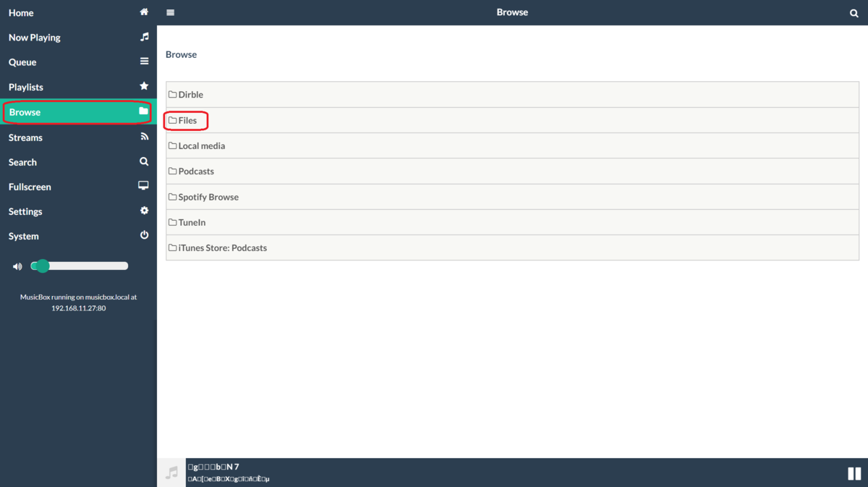Click the RSS feed icon beside Streams
Viewport: 868px width, 487px height.
144,137
